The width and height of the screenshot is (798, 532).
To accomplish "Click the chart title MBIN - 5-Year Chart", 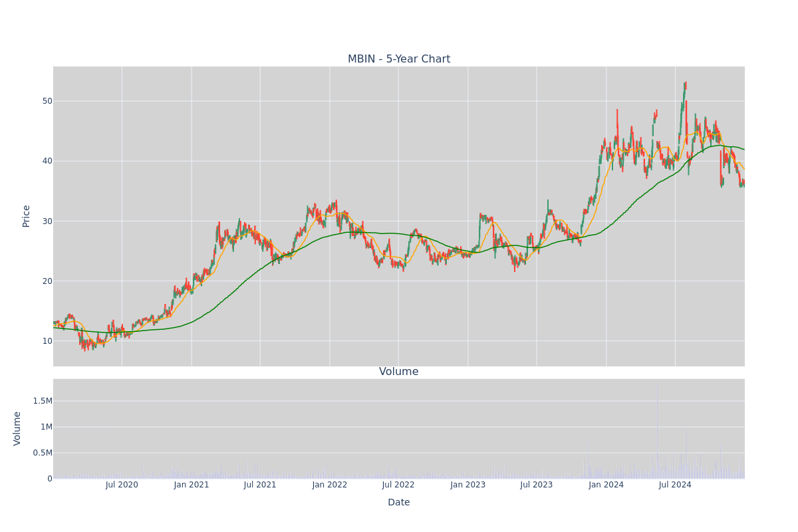I will click(399, 59).
